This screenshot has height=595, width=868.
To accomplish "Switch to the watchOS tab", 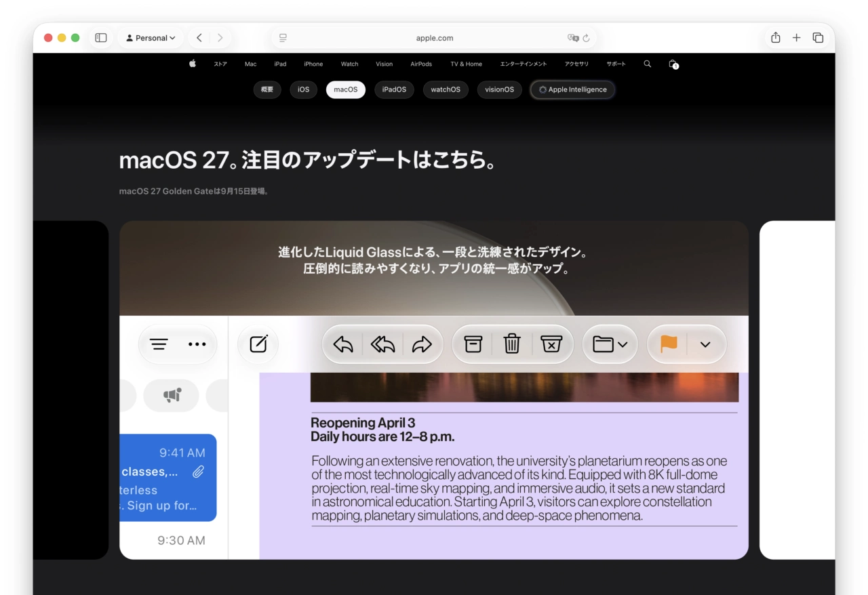I will (446, 89).
